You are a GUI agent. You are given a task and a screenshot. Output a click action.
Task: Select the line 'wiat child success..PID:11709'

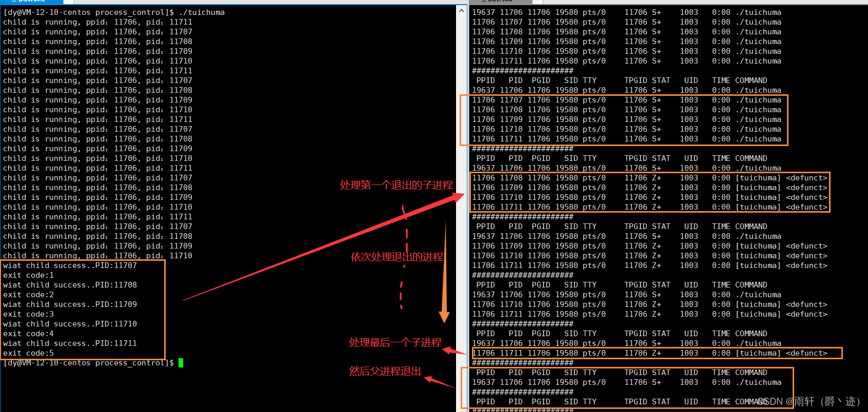[70, 304]
